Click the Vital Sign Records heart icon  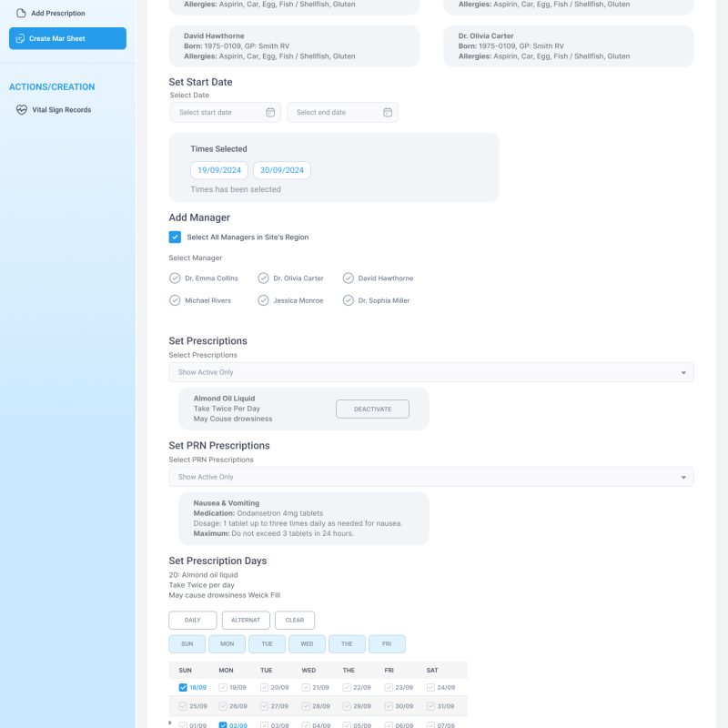[x=23, y=110]
